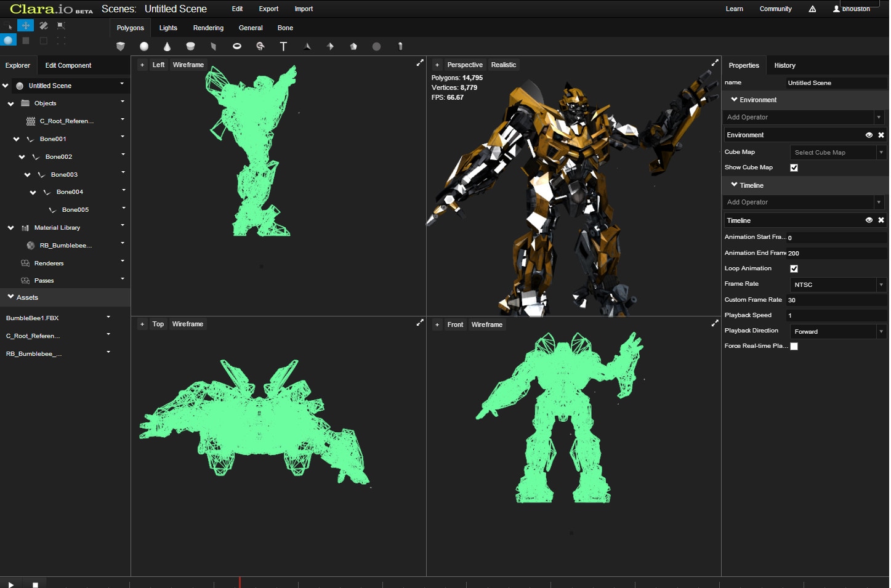
Task: Create a flat disc primitive
Action: point(376,46)
